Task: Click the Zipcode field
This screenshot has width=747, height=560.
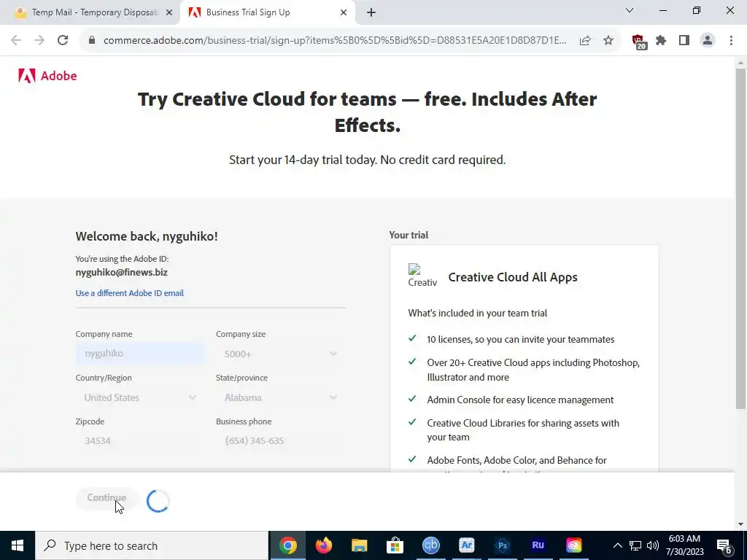Action: pyautogui.click(x=140, y=441)
